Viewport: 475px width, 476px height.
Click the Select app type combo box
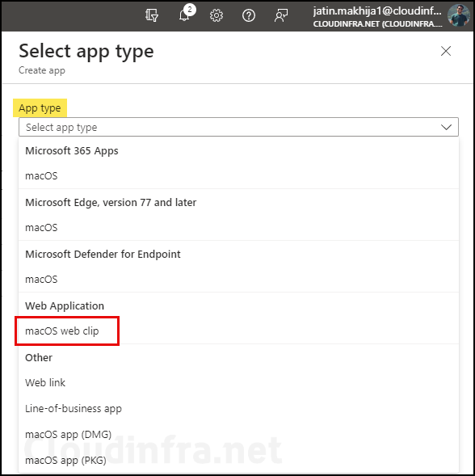click(238, 127)
